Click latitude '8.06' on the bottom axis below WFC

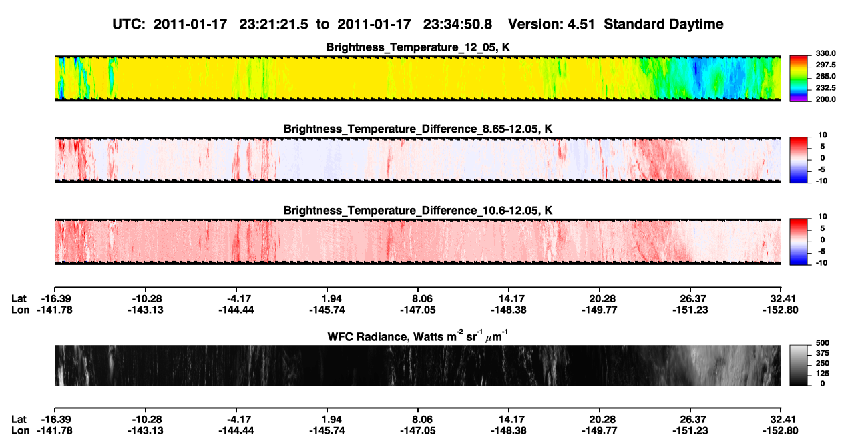(x=418, y=419)
